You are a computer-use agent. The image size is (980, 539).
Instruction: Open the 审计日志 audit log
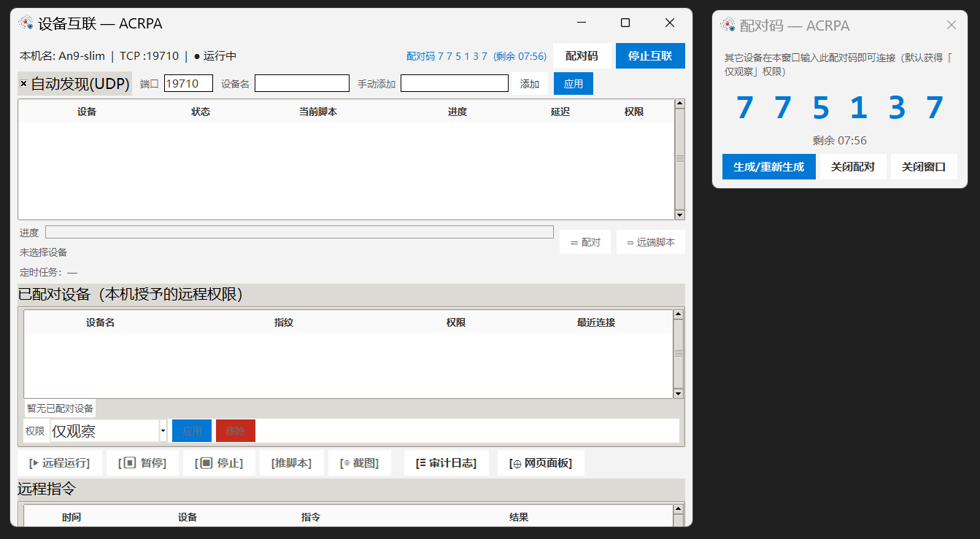click(447, 463)
